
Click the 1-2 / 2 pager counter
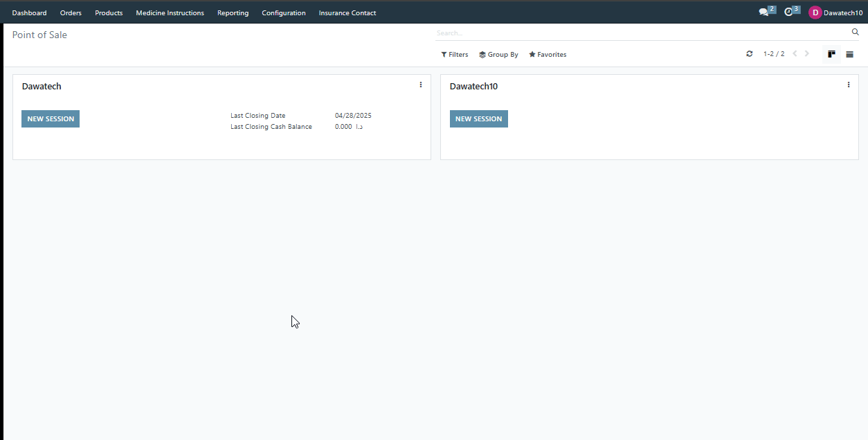coord(774,54)
